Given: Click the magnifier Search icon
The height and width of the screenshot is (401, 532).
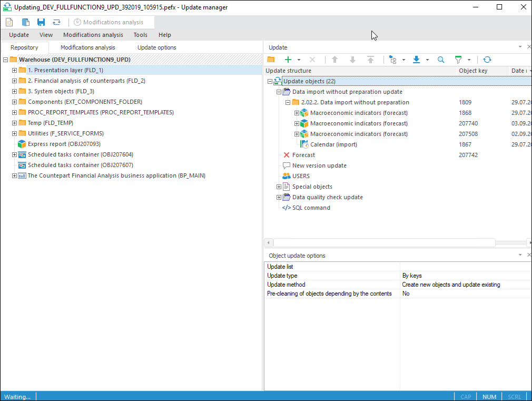Looking at the screenshot, I should [x=441, y=60].
